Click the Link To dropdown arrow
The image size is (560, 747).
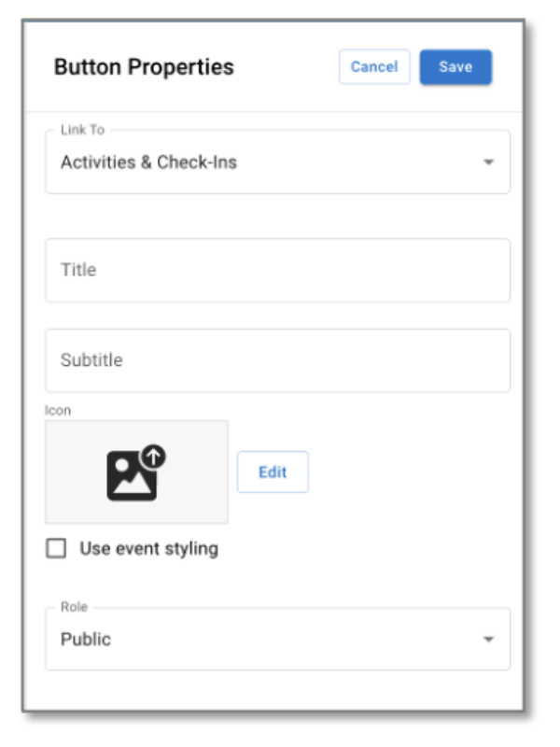[x=488, y=162]
